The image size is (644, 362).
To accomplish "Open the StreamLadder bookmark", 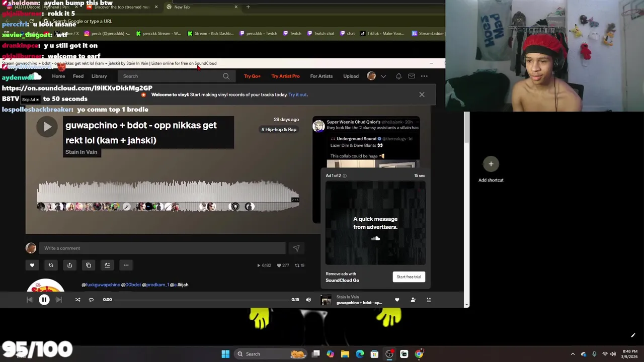I will point(428,34).
